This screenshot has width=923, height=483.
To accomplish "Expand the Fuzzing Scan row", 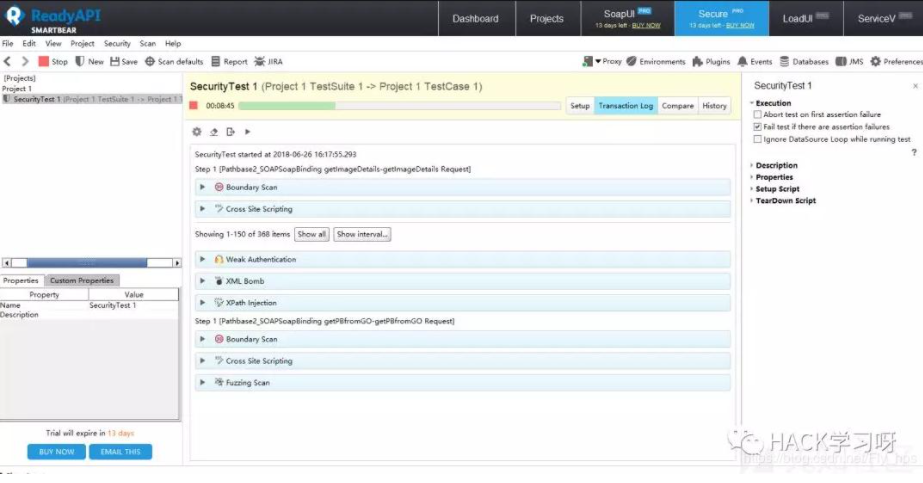I will pos(202,382).
